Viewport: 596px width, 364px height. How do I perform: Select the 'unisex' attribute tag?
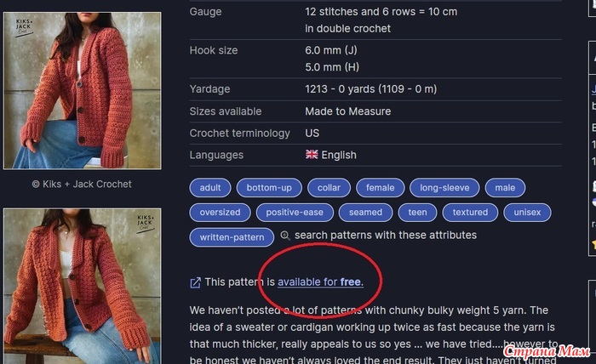(527, 213)
